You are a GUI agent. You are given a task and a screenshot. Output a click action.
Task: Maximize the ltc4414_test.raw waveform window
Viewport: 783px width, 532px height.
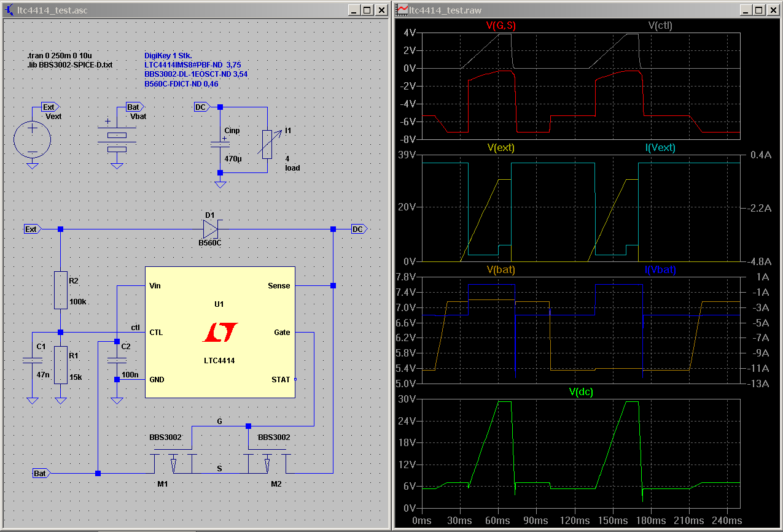758,10
